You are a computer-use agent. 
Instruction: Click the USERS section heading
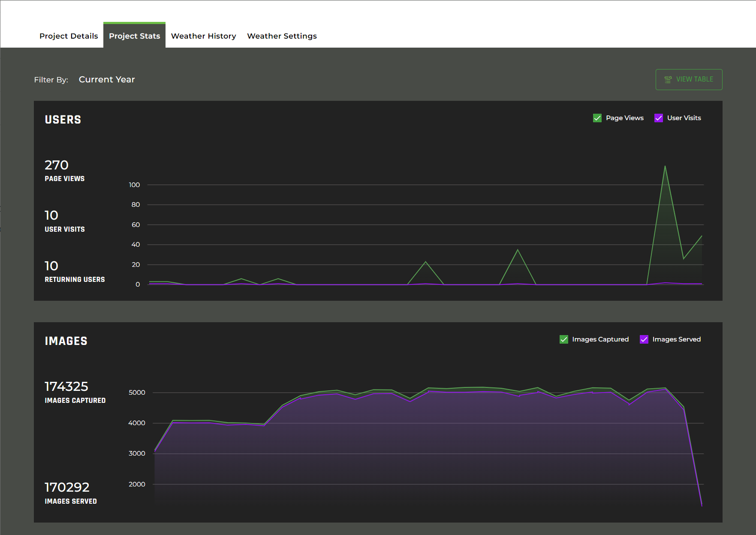pyautogui.click(x=63, y=120)
